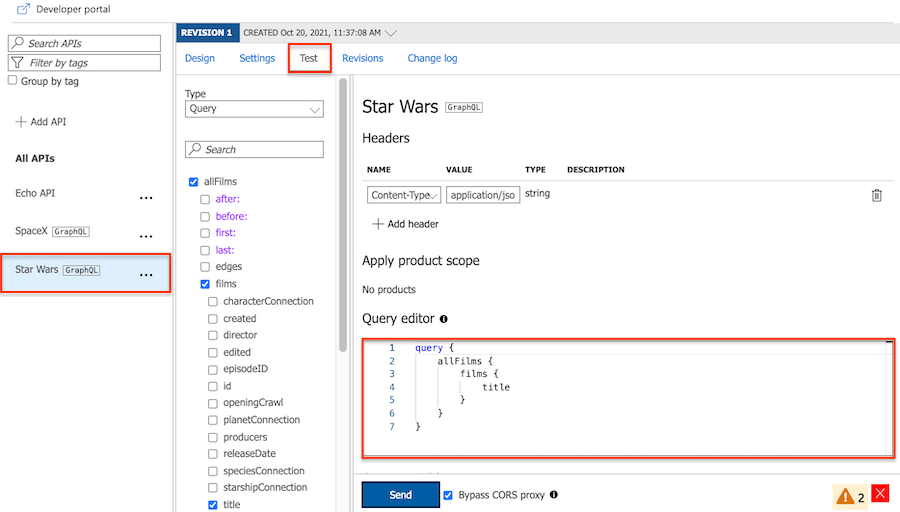Open the Revisions tab
Image resolution: width=900 pixels, height=512 pixels.
point(363,58)
